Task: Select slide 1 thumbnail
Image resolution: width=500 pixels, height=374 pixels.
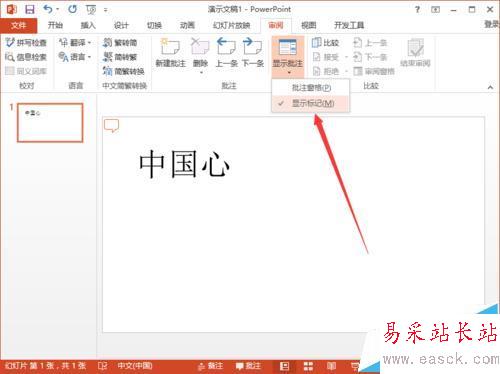Action: 50,123
